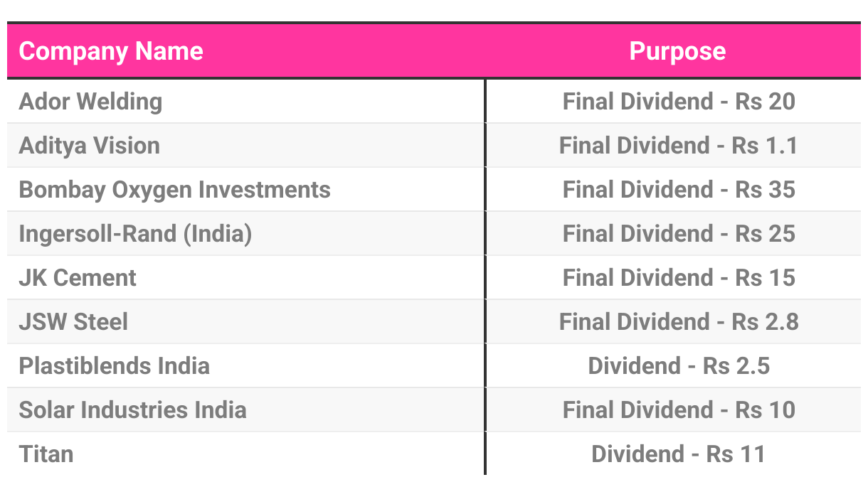Image resolution: width=868 pixels, height=482 pixels.
Task: Select Solar Industries India cell
Action: [133, 410]
